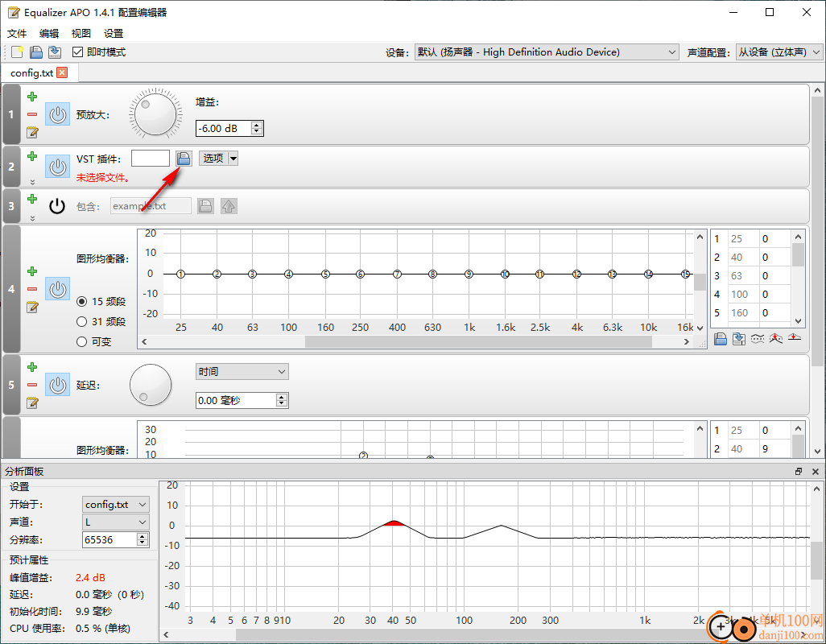Toggle power for the VST plugin filter

[x=57, y=167]
